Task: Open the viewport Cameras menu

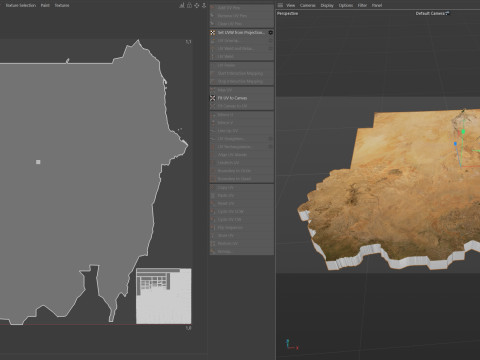Action: pos(308,5)
